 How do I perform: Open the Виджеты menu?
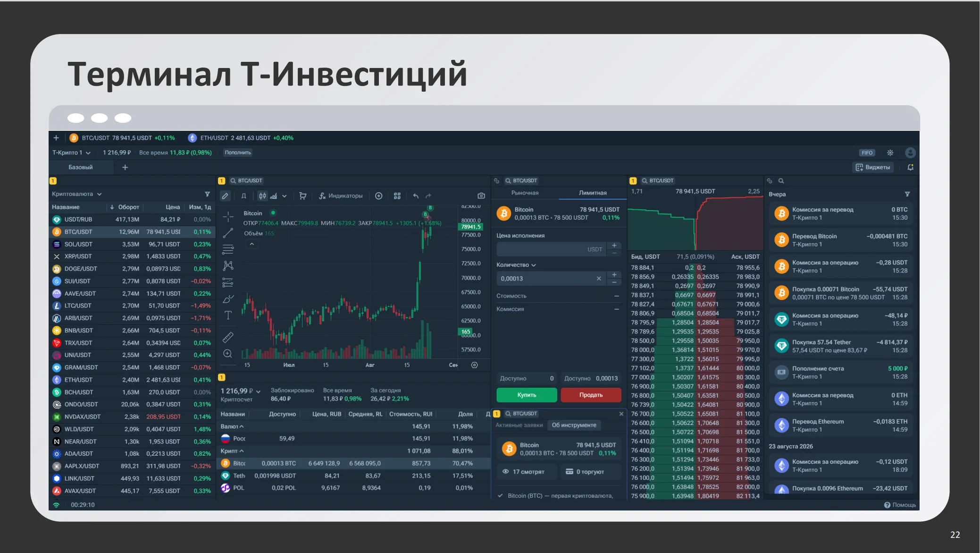click(x=873, y=167)
